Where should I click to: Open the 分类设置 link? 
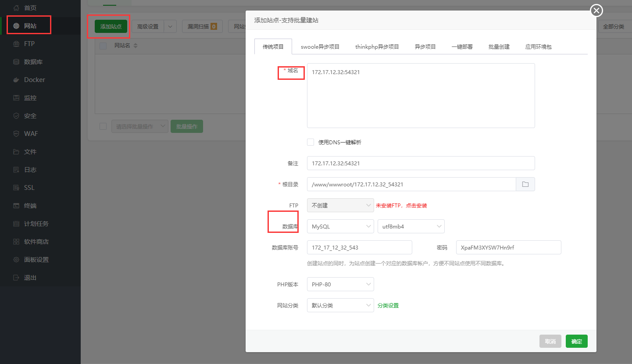[x=388, y=305]
